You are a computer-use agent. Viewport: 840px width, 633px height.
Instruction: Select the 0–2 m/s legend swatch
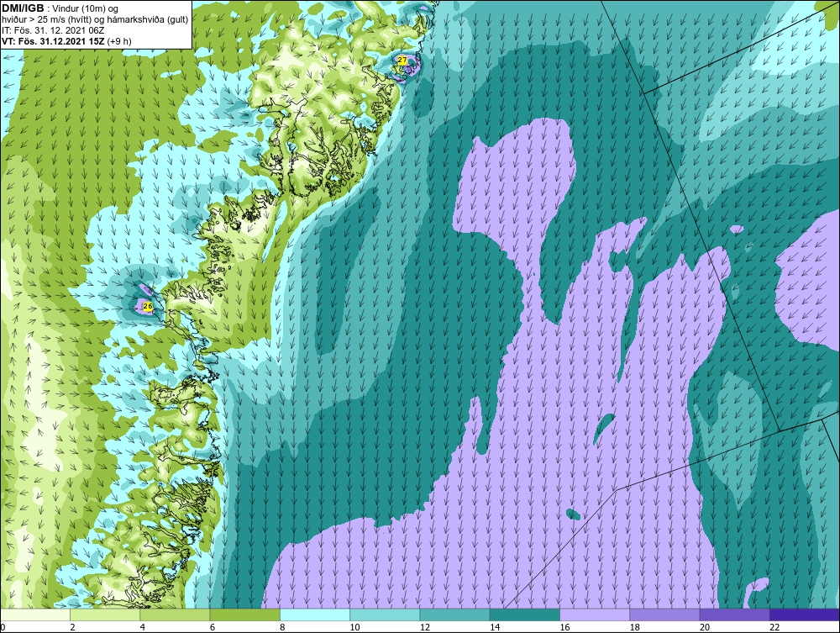tap(34, 615)
